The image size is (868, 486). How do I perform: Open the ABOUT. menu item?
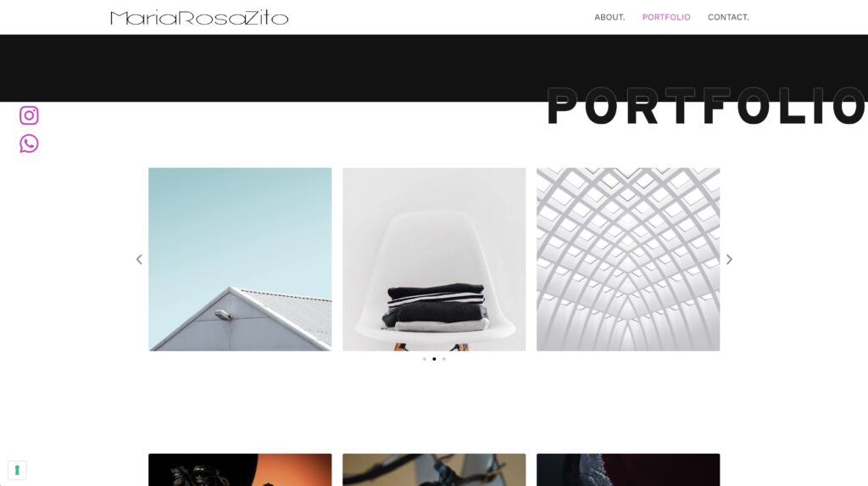(x=609, y=17)
